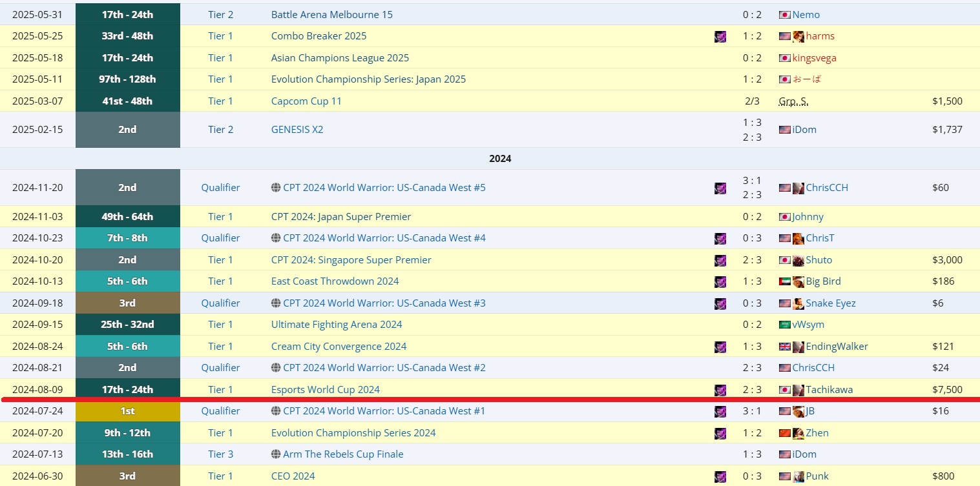The image size is (980, 486).
Task: Click the China flag next to Zhen
Action: point(785,434)
